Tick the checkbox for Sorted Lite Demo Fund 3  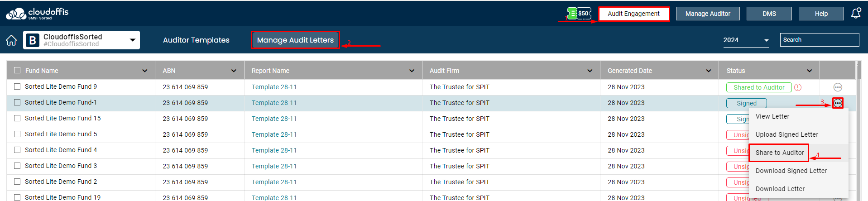point(17,166)
